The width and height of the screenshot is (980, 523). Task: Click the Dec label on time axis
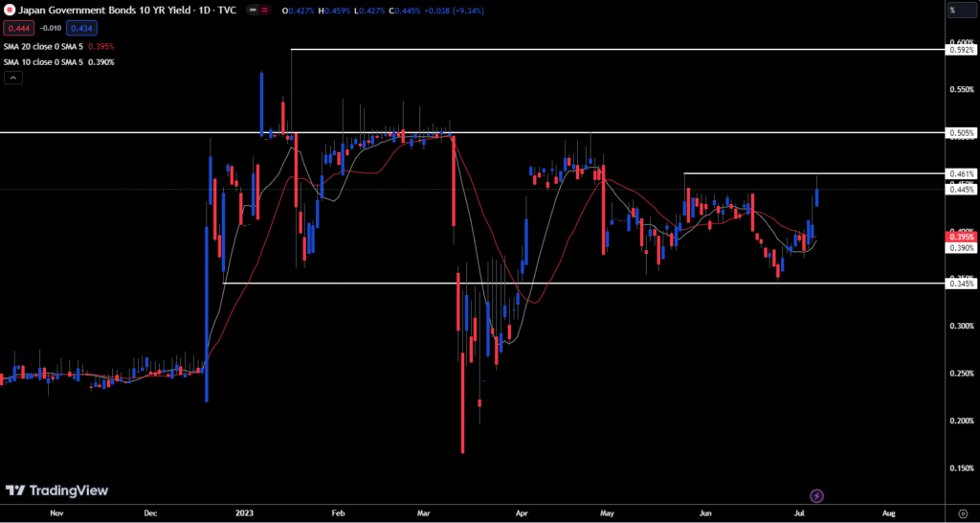150,512
